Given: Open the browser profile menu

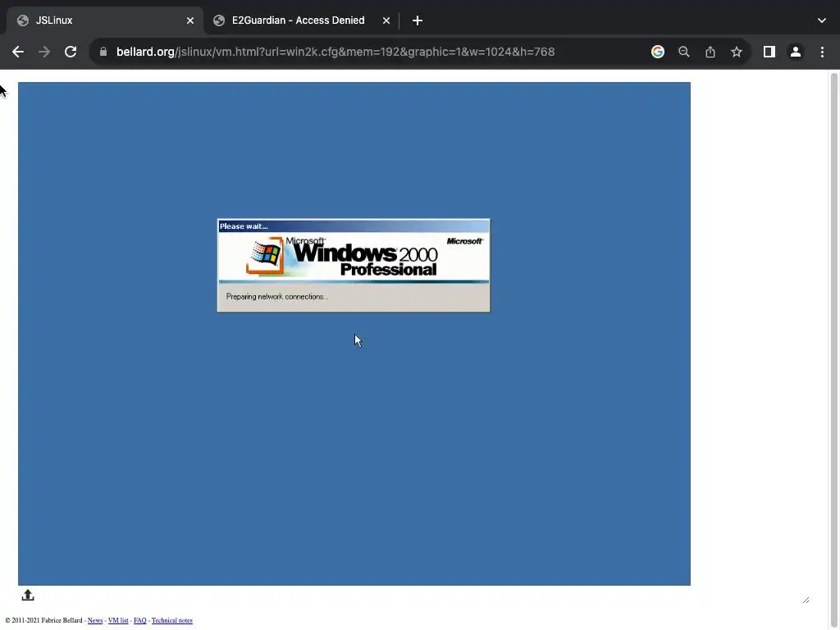Looking at the screenshot, I should tap(795, 52).
